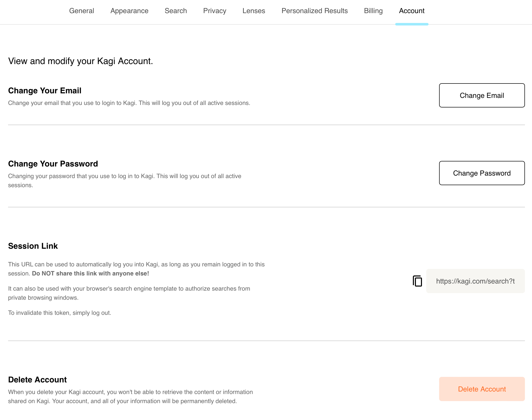The height and width of the screenshot is (420, 532).
Task: Switch to the General tab
Action: 82,11
